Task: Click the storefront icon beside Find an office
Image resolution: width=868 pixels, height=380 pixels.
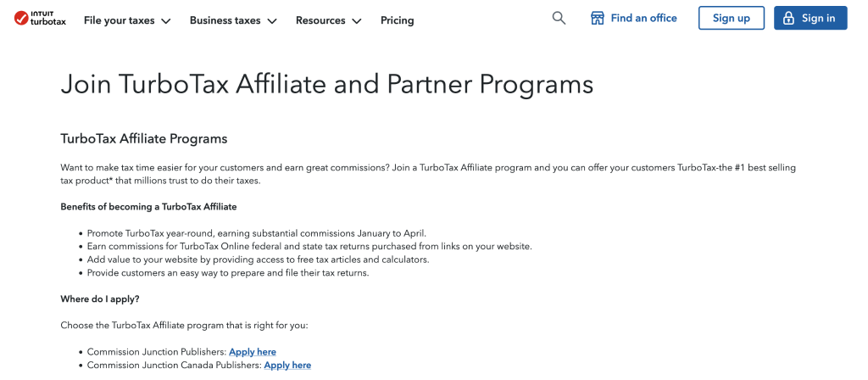Action: (x=598, y=19)
